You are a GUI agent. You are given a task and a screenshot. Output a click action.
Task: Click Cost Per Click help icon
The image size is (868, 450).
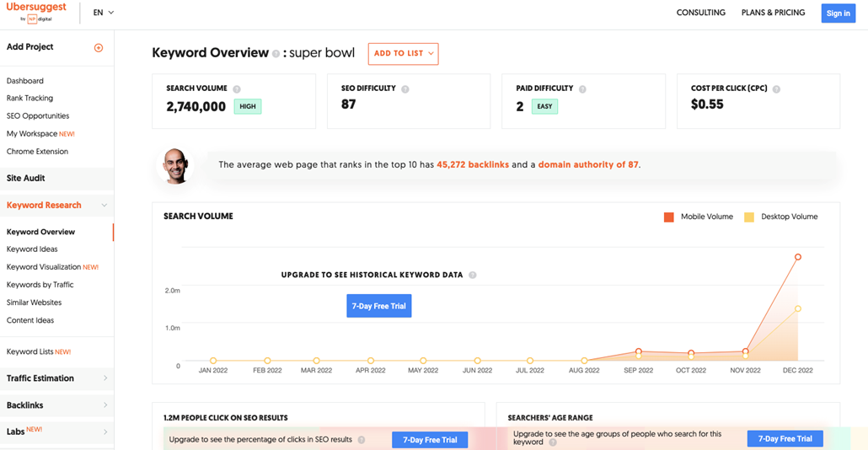pyautogui.click(x=776, y=89)
